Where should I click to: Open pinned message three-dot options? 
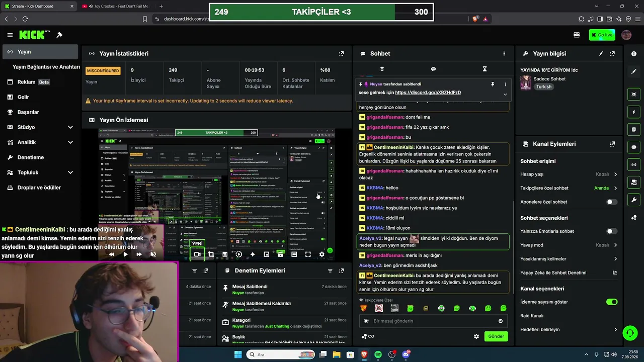click(x=505, y=84)
